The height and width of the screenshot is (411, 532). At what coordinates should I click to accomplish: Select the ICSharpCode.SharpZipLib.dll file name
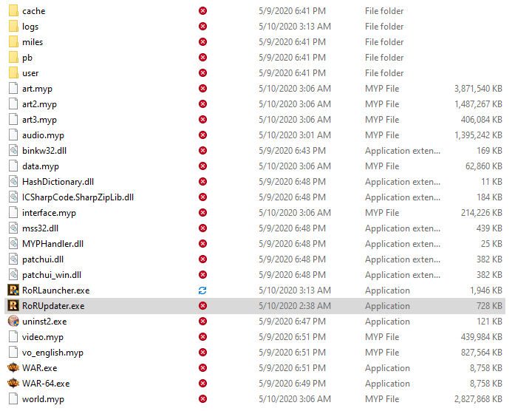click(x=78, y=197)
